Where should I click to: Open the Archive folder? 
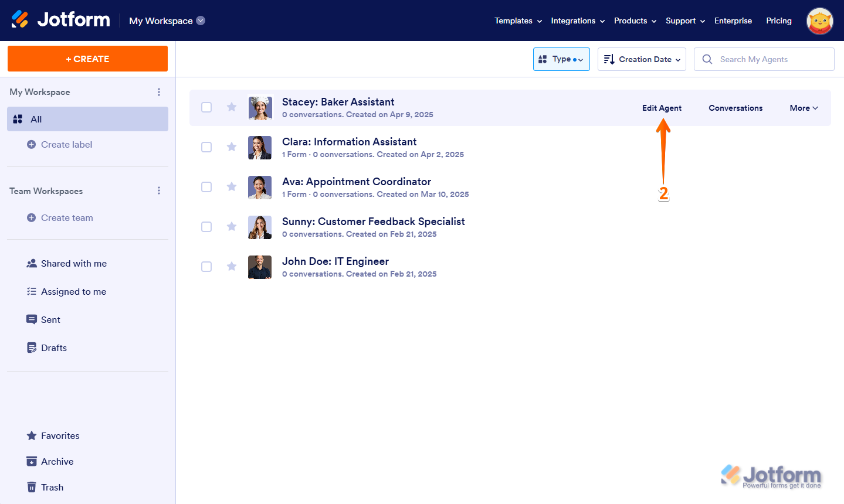coord(57,461)
